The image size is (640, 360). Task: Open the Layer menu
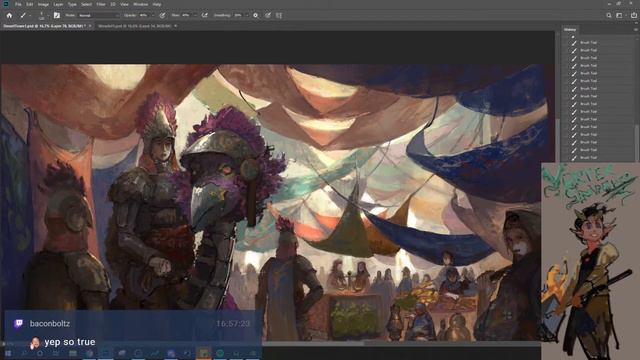[58, 4]
